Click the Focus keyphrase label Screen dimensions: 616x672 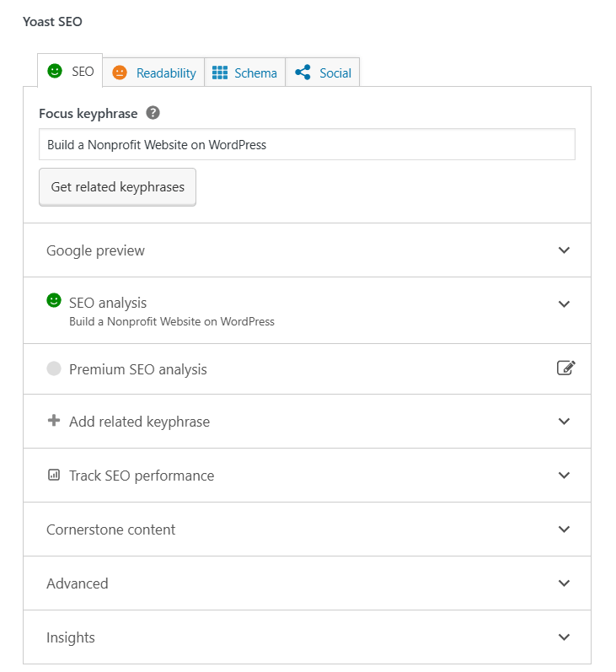coord(88,114)
